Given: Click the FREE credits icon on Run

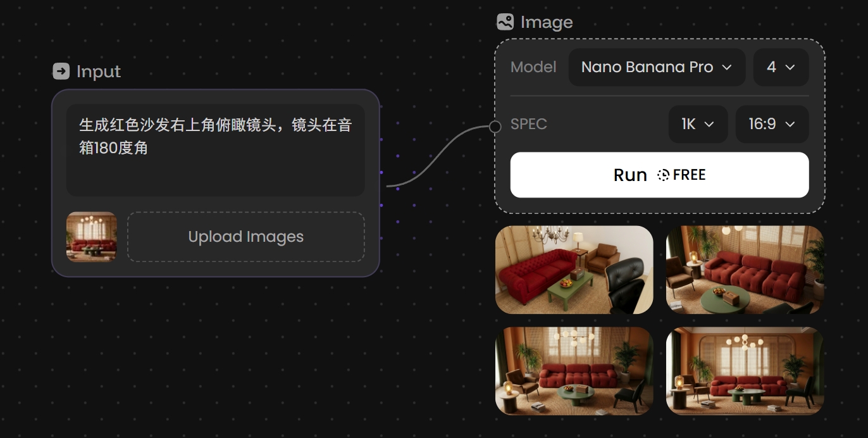Looking at the screenshot, I should pyautogui.click(x=663, y=175).
